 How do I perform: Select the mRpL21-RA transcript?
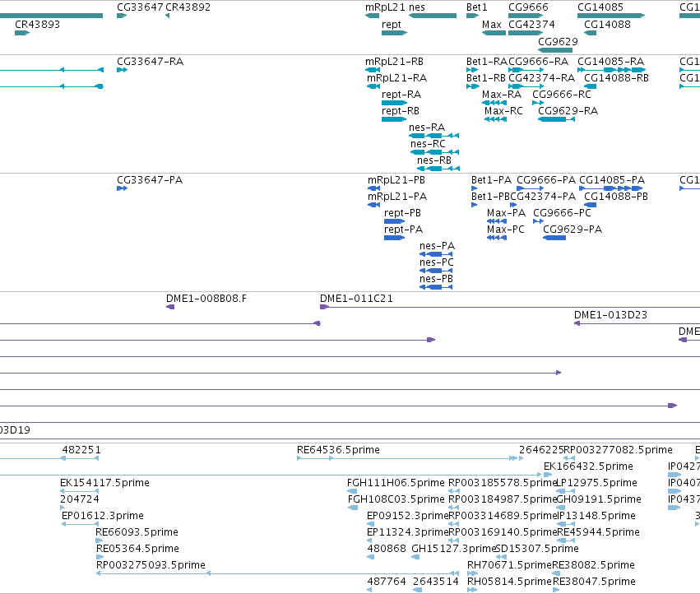373,86
